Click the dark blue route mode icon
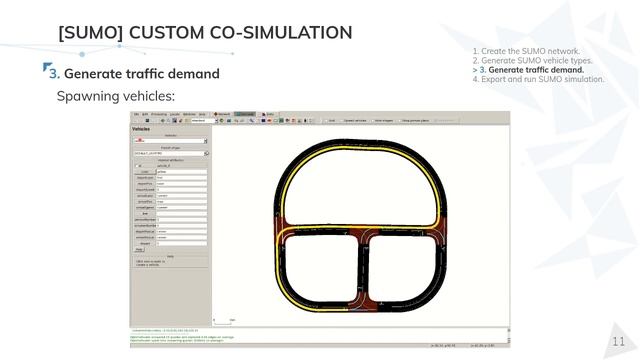 pos(263,121)
